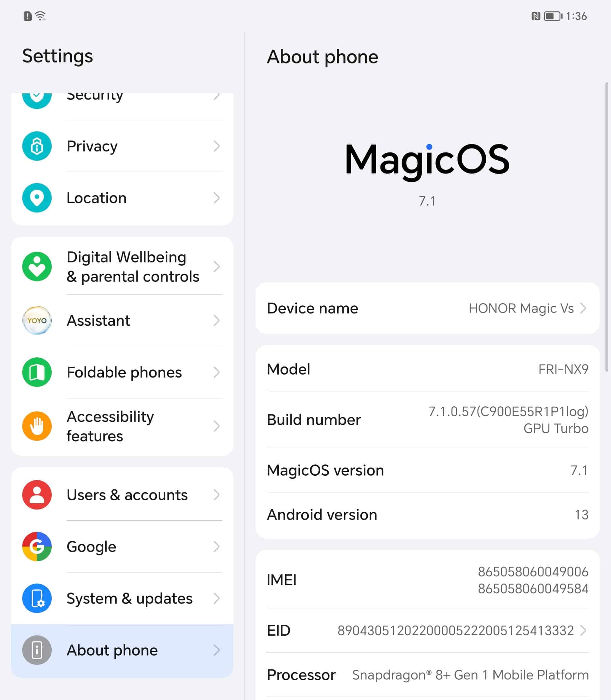Open Location settings
Screen dimensions: 611x700
(x=121, y=197)
